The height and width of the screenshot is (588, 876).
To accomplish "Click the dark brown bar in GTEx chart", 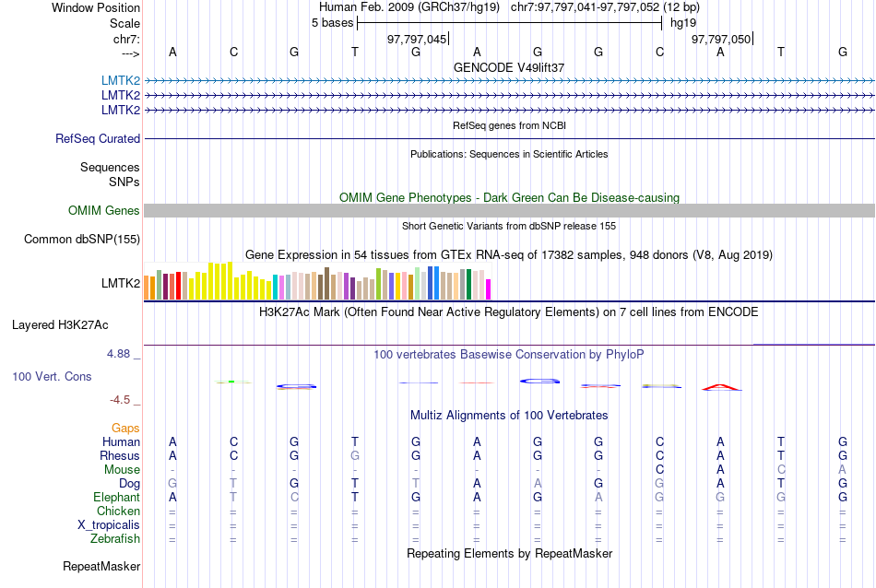I will pos(327,284).
